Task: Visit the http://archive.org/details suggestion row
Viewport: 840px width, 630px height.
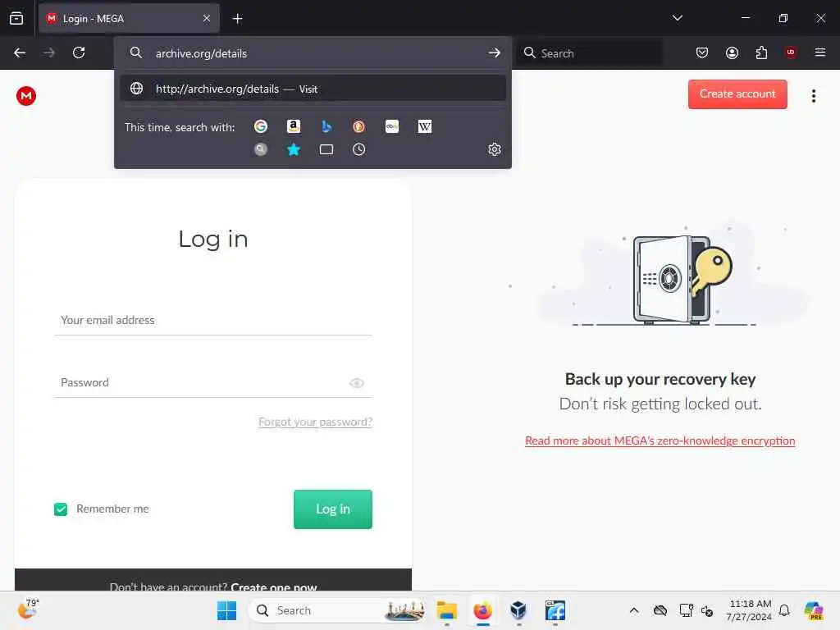Action: [313, 89]
